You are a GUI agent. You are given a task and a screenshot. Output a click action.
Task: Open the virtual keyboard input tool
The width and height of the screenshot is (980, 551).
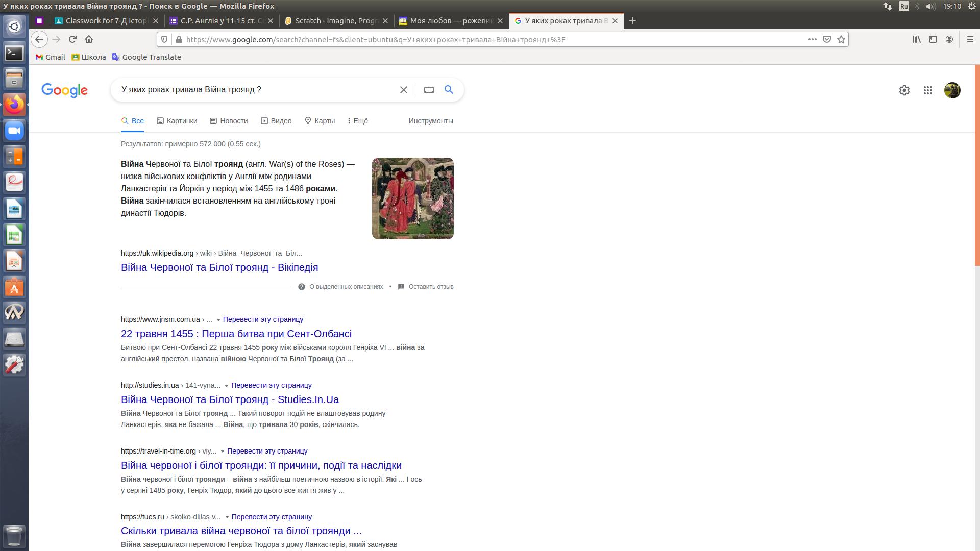click(x=429, y=90)
